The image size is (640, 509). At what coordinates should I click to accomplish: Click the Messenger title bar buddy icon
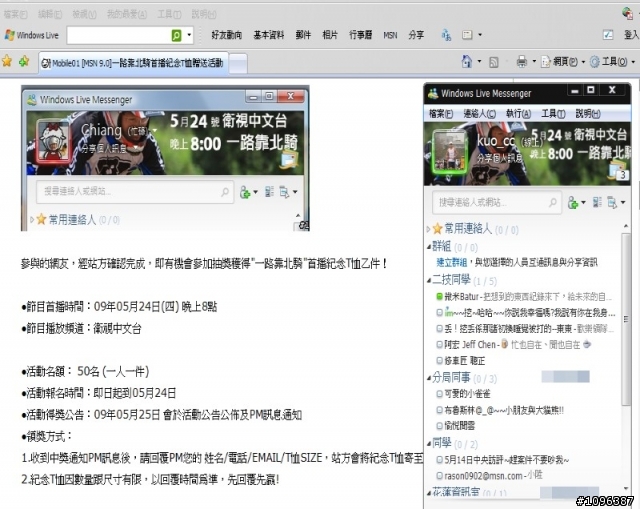click(433, 93)
